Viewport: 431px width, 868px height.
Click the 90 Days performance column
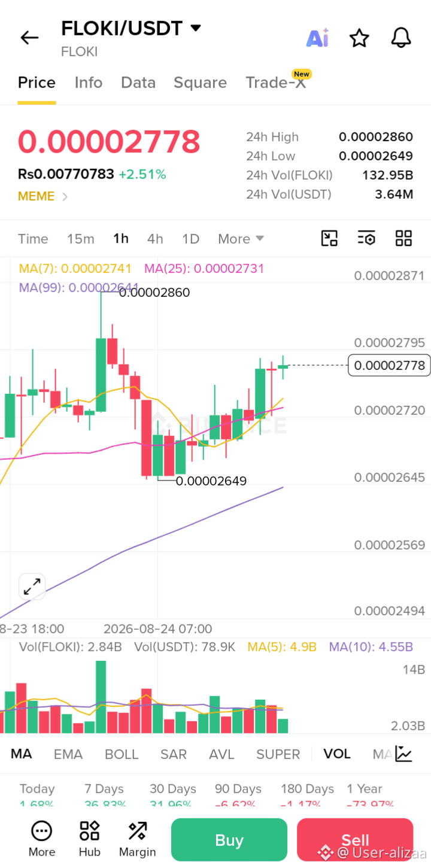tap(238, 796)
